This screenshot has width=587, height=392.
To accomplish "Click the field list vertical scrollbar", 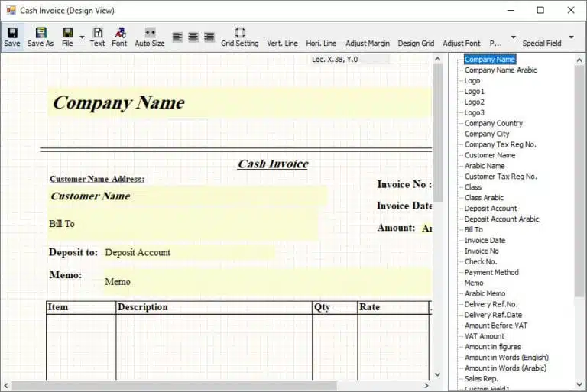I will tap(579, 191).
